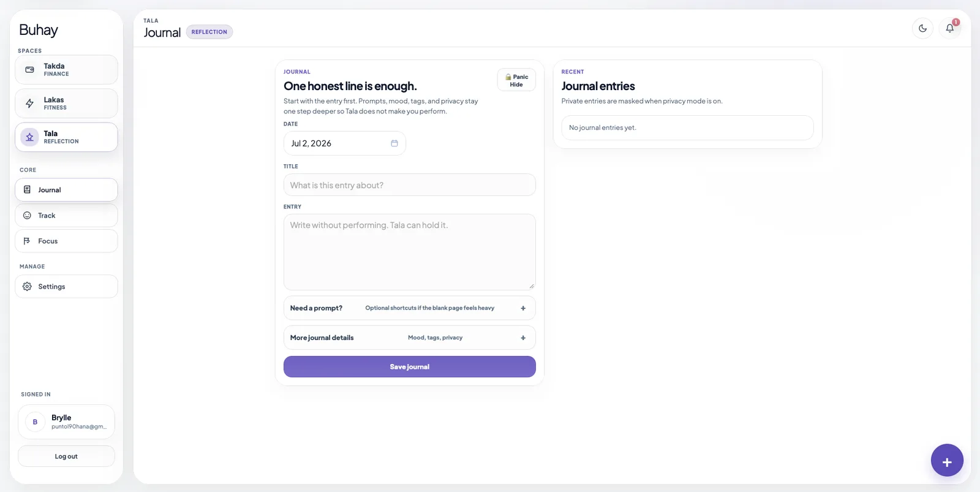The width and height of the screenshot is (980, 492).
Task: Click the Track smiley icon
Action: [27, 216]
